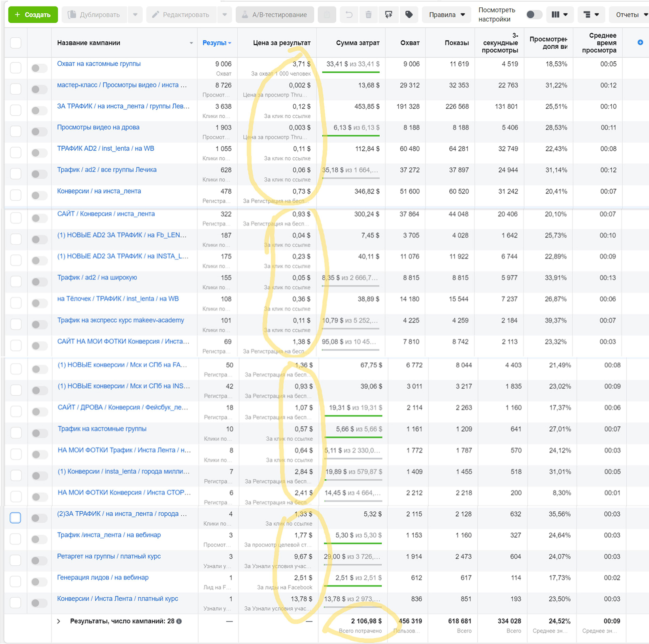
Task: Toggle the мастер-класс Просмотры видео campaign switch
Action: 39,89
